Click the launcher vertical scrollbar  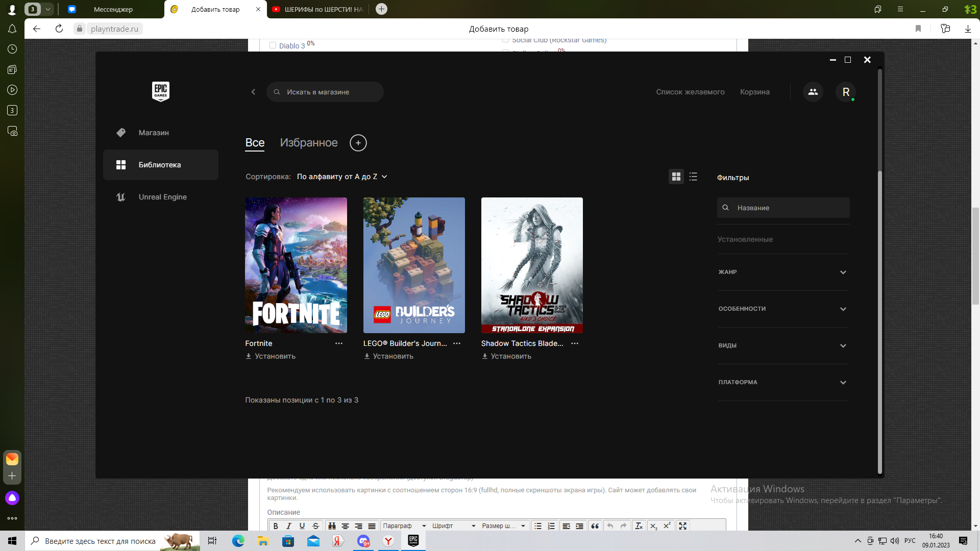pyautogui.click(x=879, y=321)
